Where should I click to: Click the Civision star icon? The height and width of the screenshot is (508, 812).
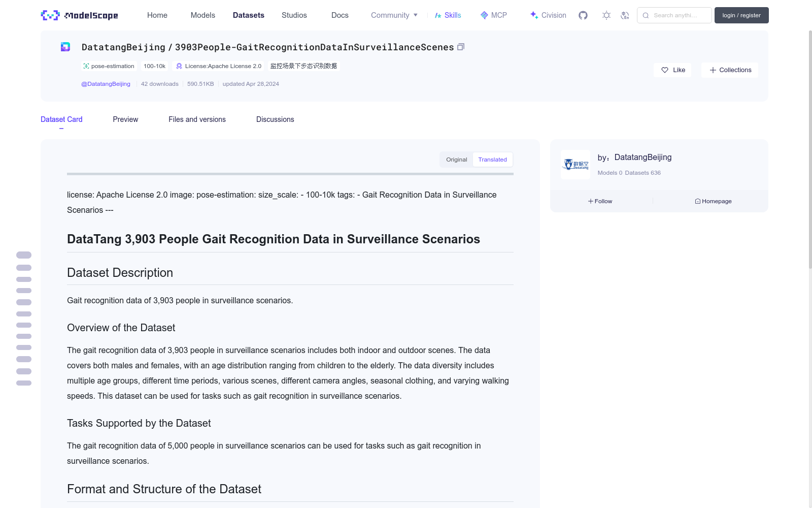tap(534, 15)
